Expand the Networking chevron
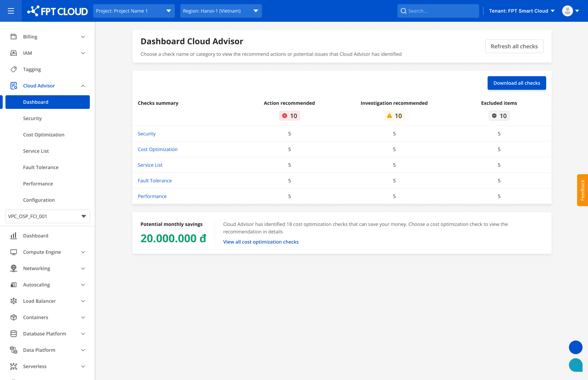Image resolution: width=588 pixels, height=380 pixels. tap(83, 268)
